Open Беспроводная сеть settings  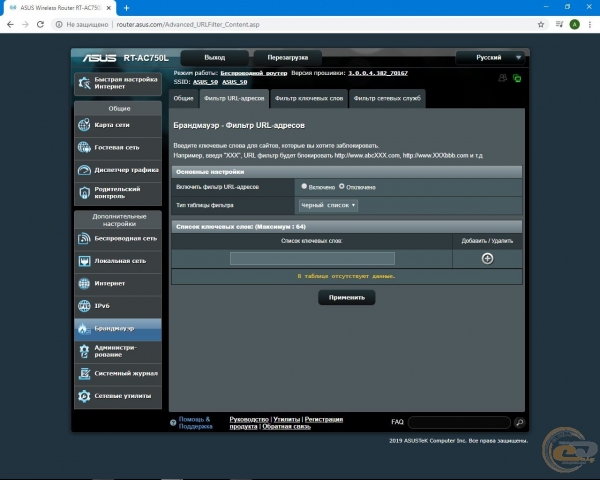point(117,238)
